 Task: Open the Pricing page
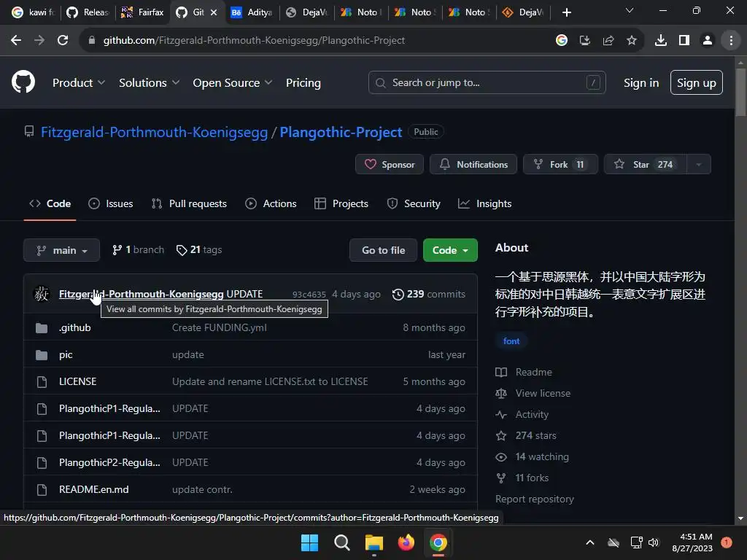tap(303, 83)
